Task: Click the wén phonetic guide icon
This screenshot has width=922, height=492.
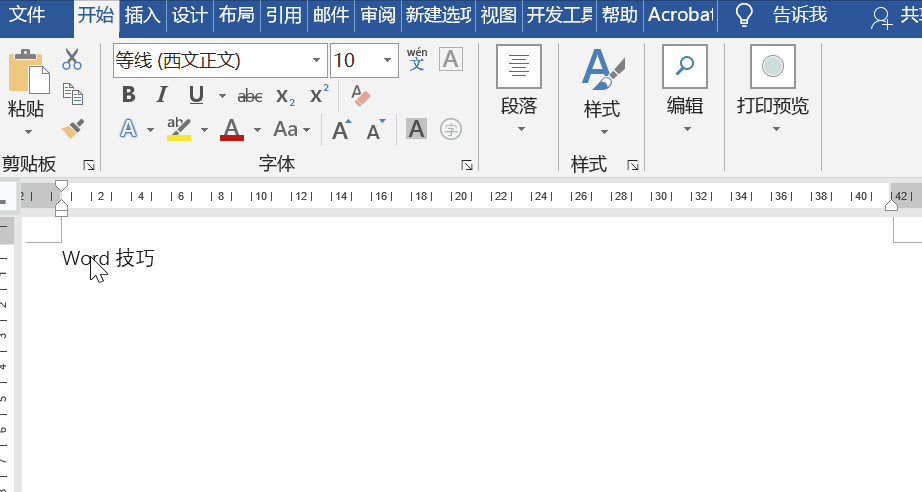Action: click(417, 59)
